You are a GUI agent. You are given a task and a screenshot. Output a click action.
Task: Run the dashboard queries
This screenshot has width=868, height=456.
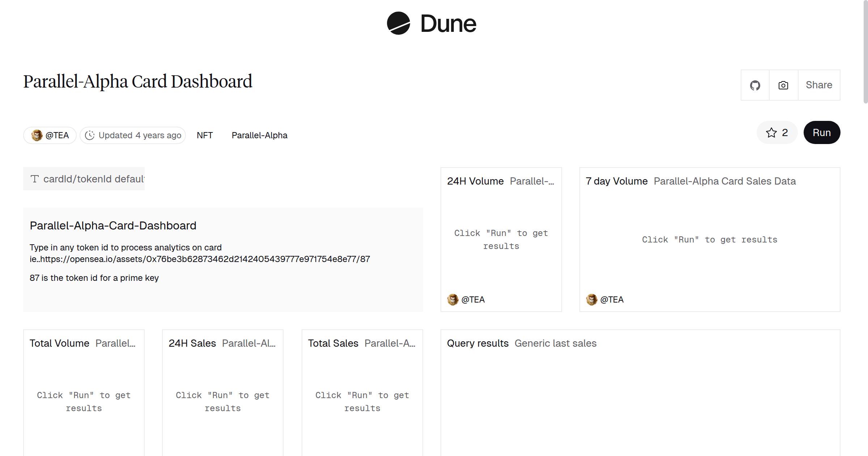(x=822, y=132)
